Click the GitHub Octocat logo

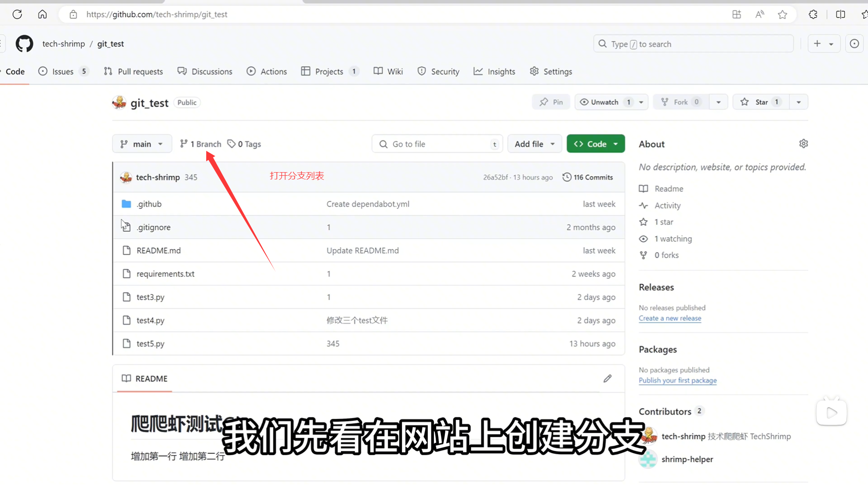point(24,44)
